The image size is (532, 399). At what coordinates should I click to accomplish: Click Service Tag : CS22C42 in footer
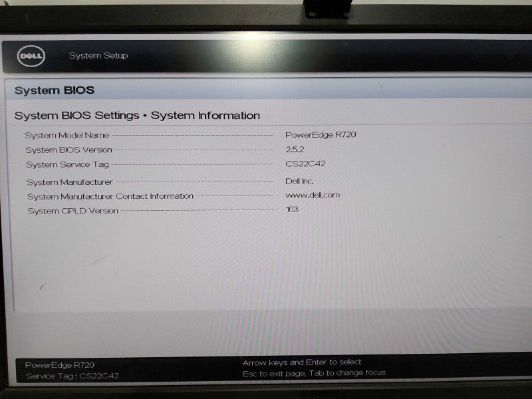point(72,376)
